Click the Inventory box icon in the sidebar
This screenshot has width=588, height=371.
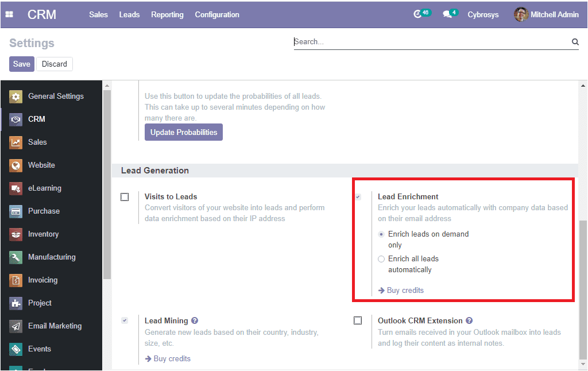[x=16, y=234]
